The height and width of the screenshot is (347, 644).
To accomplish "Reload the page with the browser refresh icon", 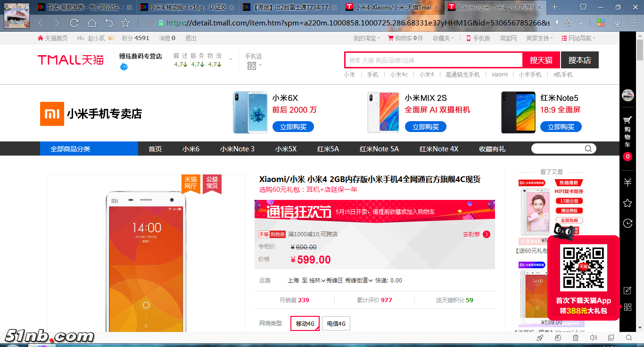I will click(x=74, y=23).
